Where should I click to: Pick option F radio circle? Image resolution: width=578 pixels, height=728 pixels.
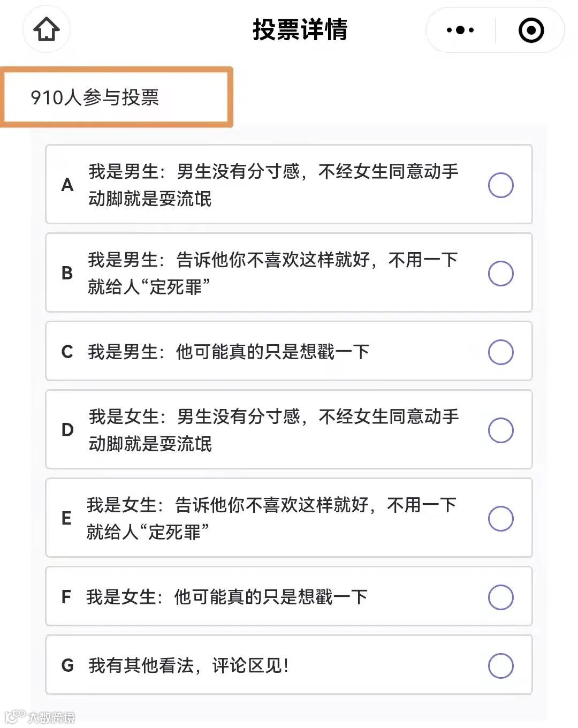501,597
